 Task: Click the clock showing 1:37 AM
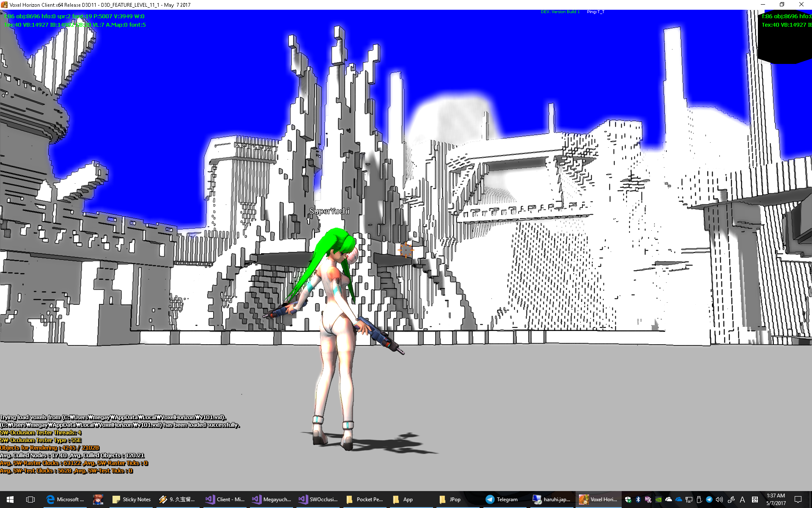[776, 500]
